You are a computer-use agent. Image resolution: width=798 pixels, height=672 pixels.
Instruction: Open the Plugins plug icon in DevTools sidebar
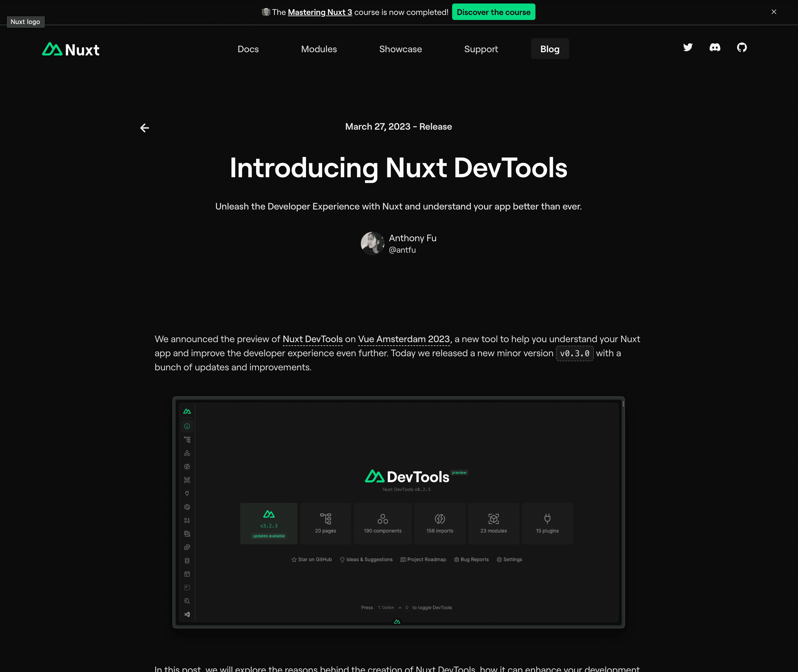point(187,493)
